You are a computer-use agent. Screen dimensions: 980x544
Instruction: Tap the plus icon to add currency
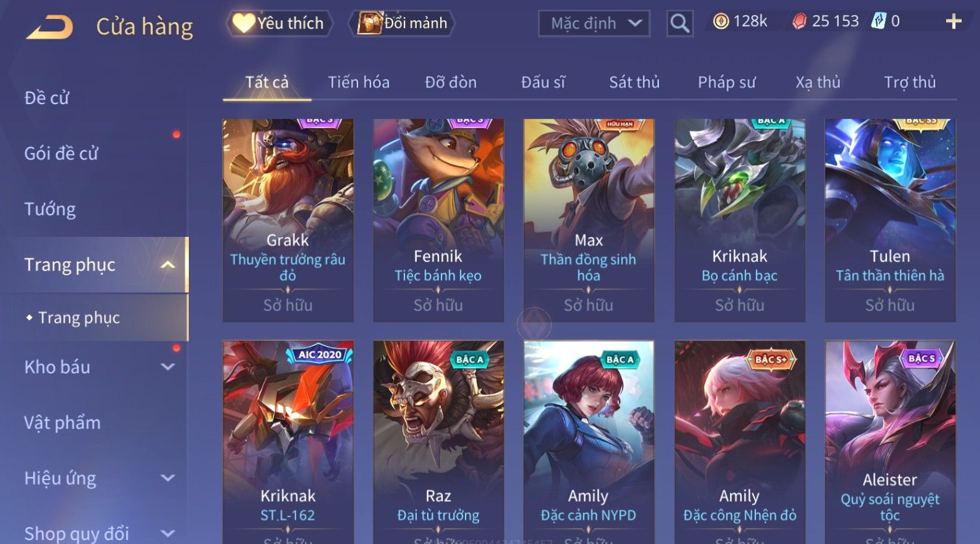pos(953,21)
